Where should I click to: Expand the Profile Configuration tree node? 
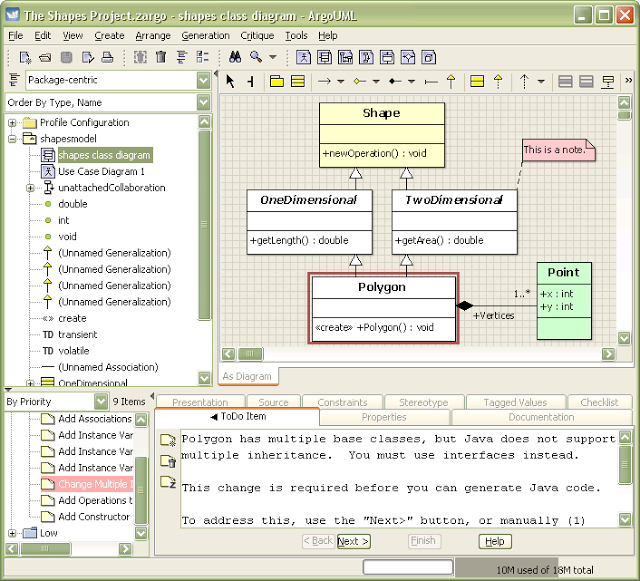pos(12,122)
